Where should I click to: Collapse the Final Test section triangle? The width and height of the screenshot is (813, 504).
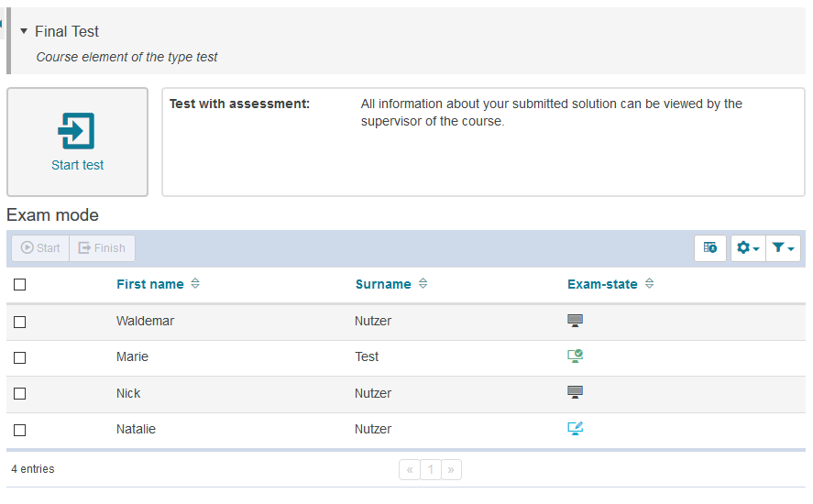(24, 31)
